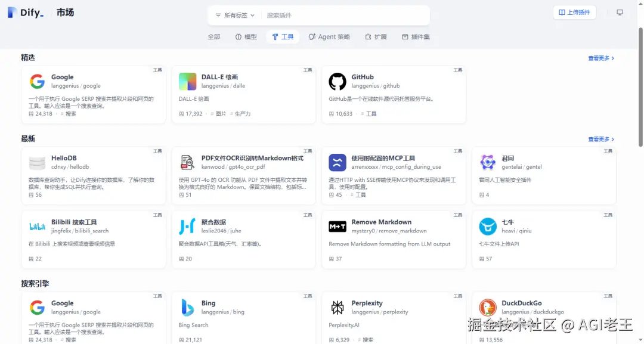Open the GitHub plugin card title in 精选
This screenshot has width=644, height=344.
(x=363, y=77)
